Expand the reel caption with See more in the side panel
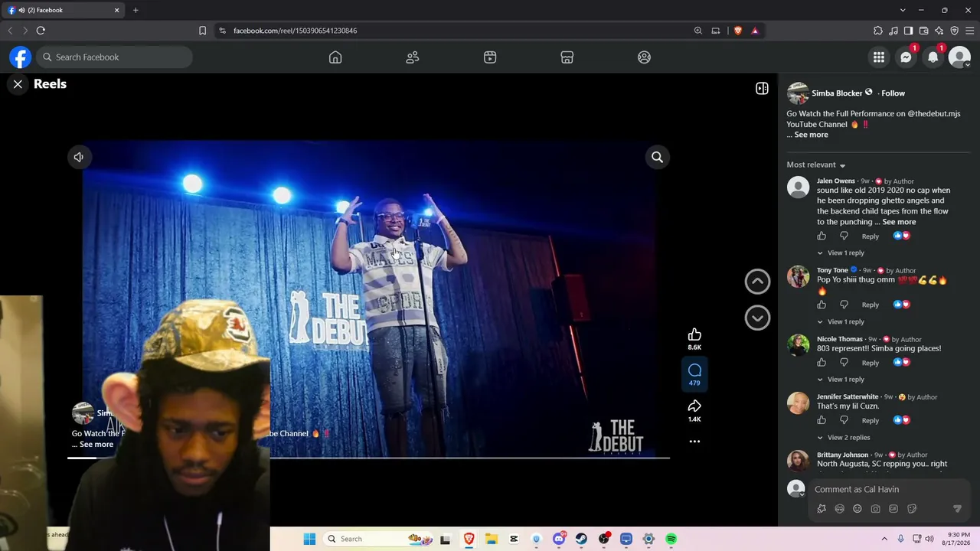 (x=811, y=135)
